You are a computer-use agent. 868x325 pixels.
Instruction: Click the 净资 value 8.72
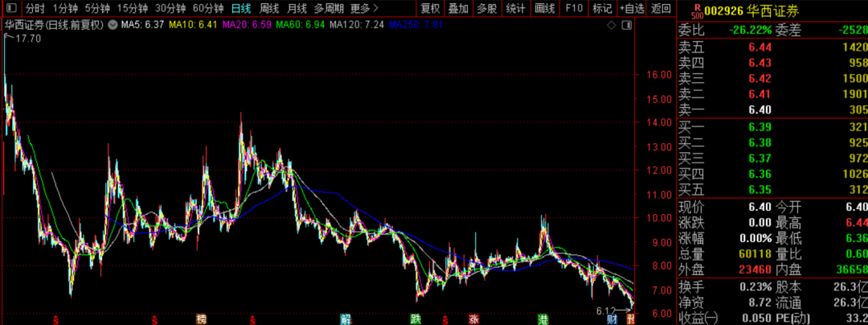pyautogui.click(x=760, y=302)
